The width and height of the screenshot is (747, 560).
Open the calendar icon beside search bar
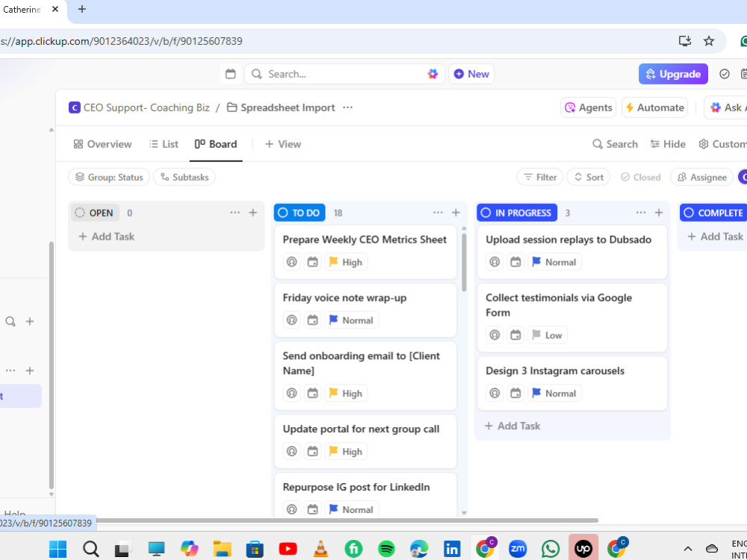(231, 74)
